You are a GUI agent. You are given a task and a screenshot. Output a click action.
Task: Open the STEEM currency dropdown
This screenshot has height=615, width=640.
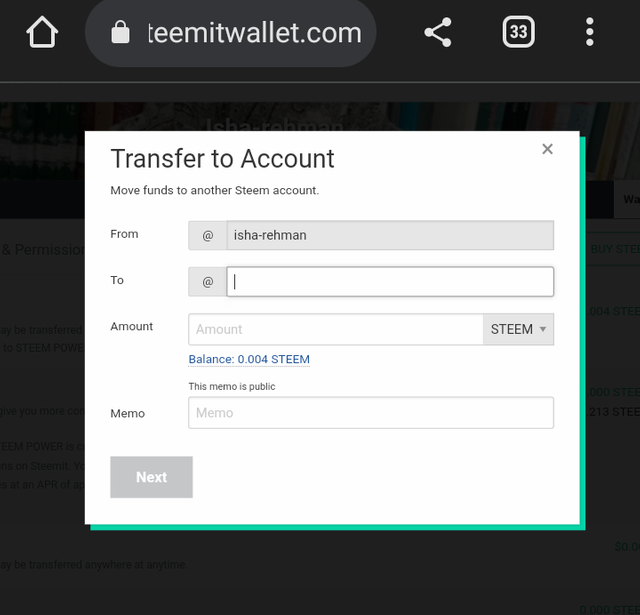pyautogui.click(x=518, y=329)
